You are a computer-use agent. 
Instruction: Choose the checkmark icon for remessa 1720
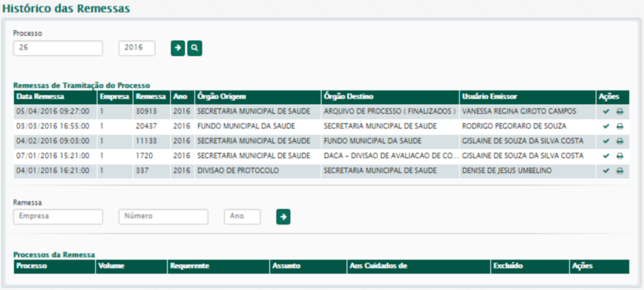(x=606, y=156)
